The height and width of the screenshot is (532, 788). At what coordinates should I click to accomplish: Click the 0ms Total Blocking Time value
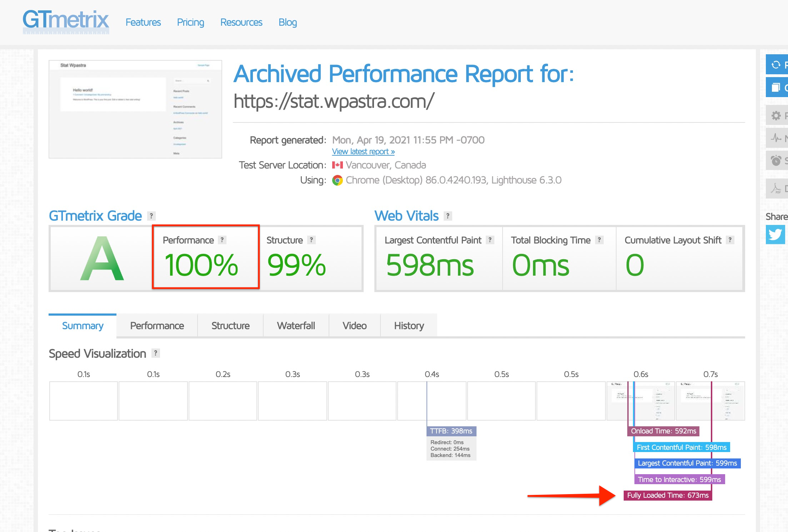tap(540, 265)
